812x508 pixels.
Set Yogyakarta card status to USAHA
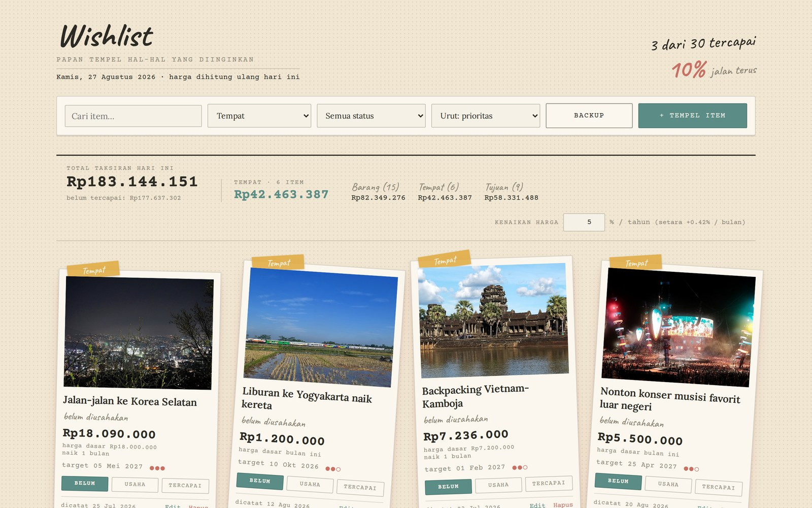coord(310,485)
